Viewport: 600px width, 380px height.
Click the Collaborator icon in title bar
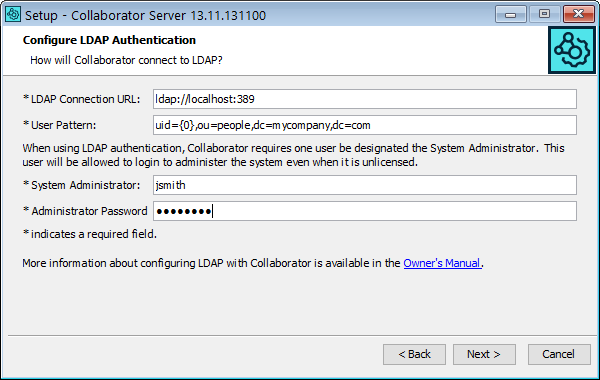click(x=13, y=15)
